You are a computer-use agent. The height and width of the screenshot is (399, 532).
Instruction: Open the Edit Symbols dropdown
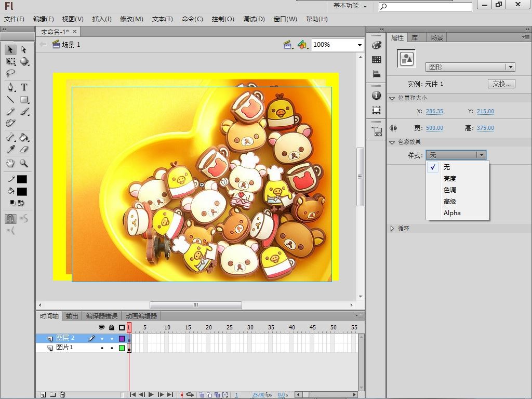pyautogui.click(x=303, y=45)
